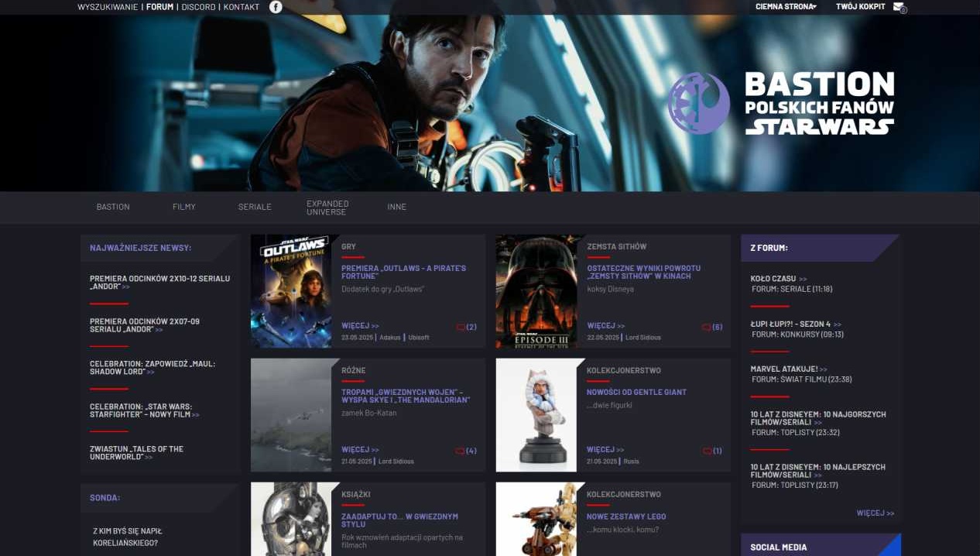Click the Bastion Polskich Fanów Star Wars title
Viewport: 980px width, 556px height.
click(x=819, y=104)
